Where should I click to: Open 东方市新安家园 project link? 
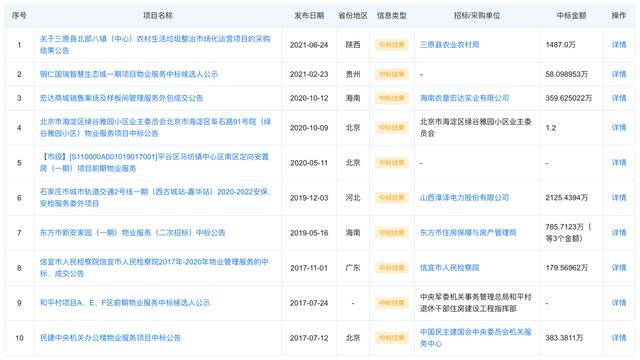pos(132,233)
